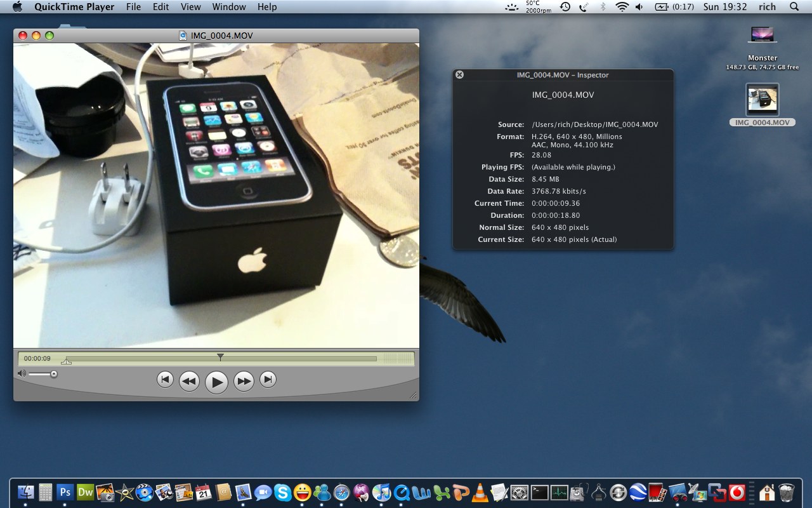This screenshot has height=508, width=812.
Task: Open the View menu
Action: click(x=190, y=7)
